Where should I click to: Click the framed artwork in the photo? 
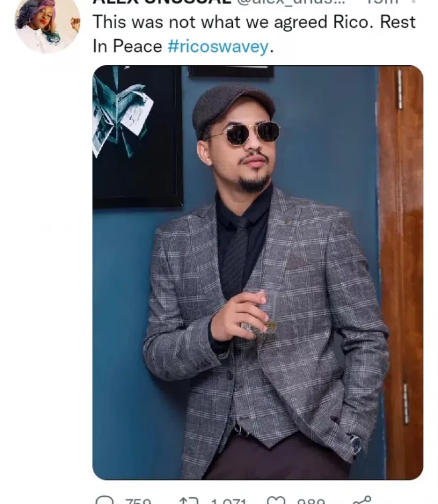[137, 137]
